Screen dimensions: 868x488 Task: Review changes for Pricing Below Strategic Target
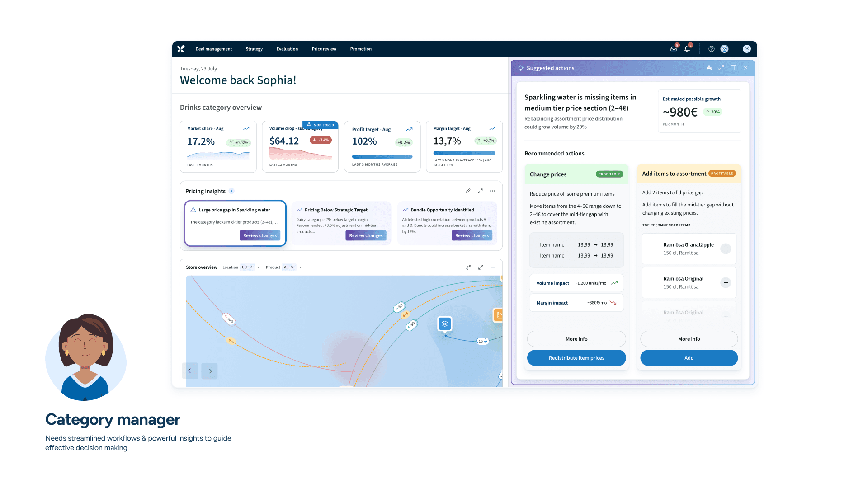pos(366,235)
